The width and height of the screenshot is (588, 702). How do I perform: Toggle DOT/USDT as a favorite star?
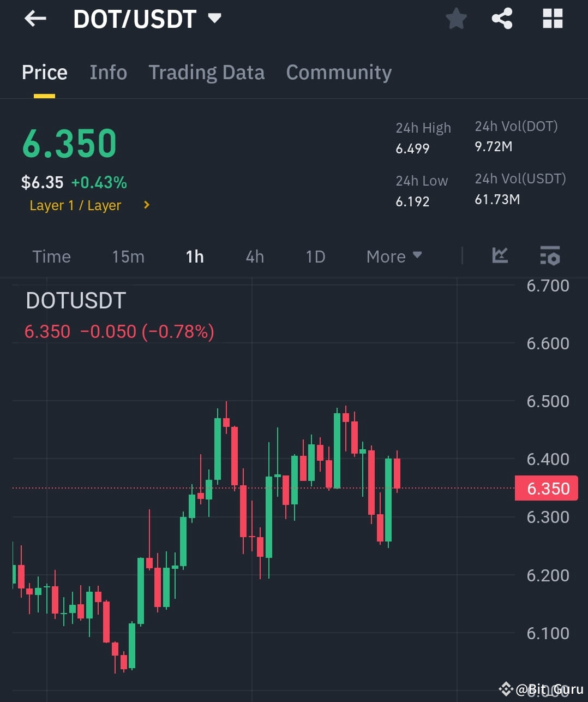(456, 18)
